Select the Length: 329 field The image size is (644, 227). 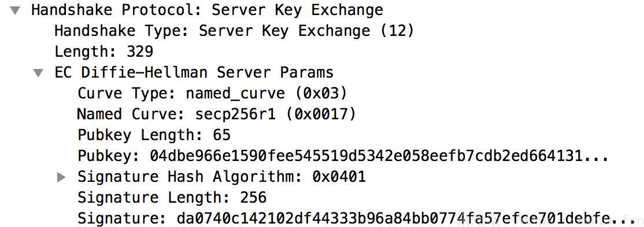click(104, 52)
